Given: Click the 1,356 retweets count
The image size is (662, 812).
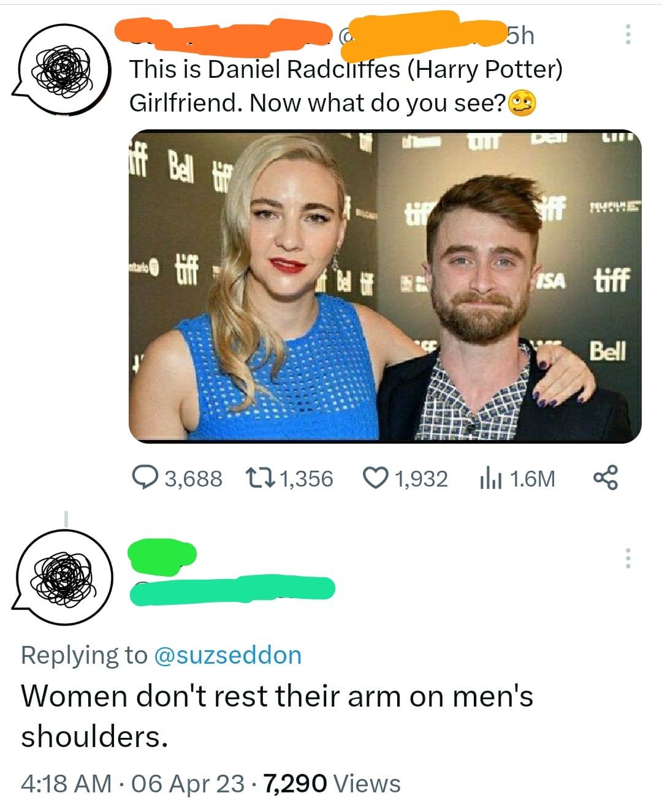Looking at the screenshot, I should pos(306,478).
